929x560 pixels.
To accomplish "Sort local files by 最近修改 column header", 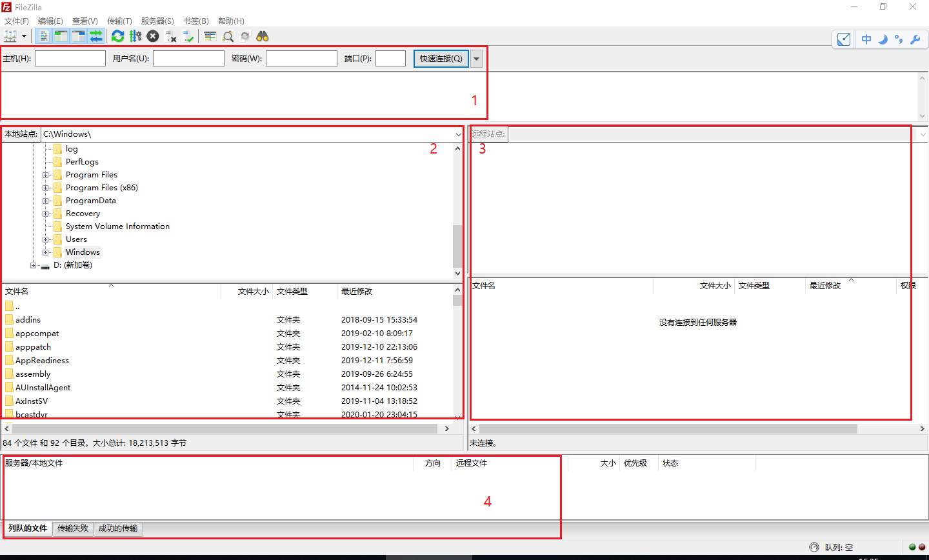I will (x=357, y=292).
